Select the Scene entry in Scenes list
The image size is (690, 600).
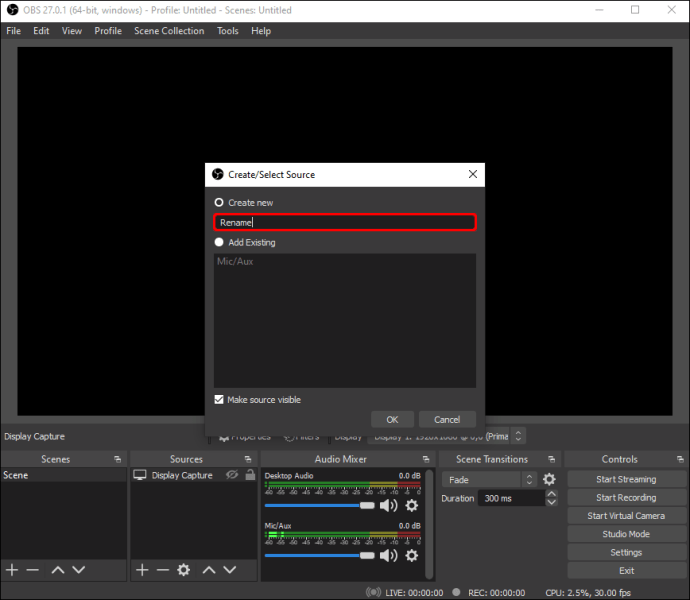click(x=63, y=475)
